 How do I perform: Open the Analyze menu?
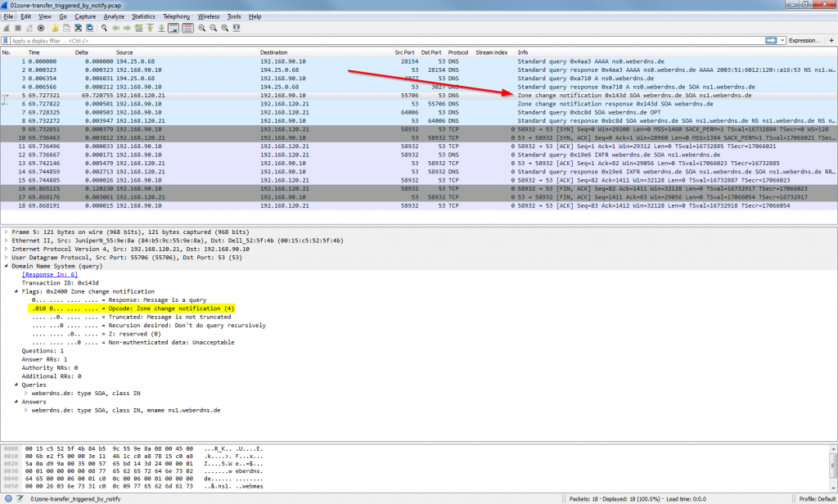[x=114, y=16]
